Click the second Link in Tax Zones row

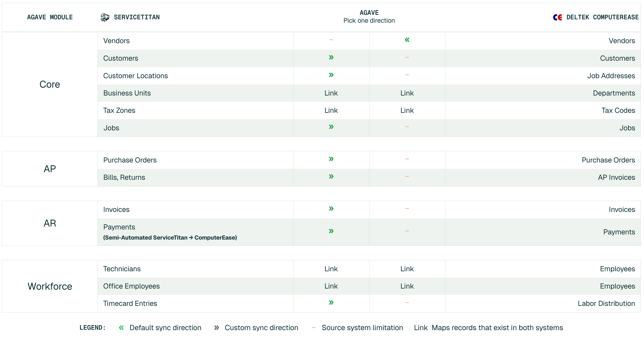[x=407, y=110]
